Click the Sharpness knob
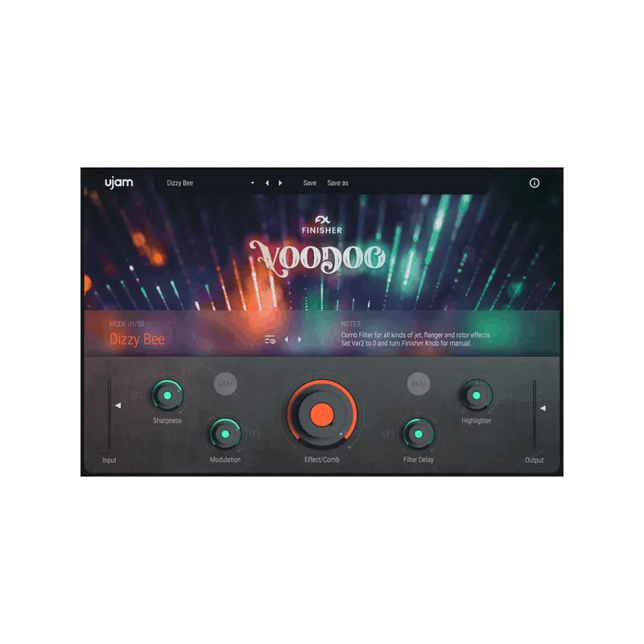 167,395
